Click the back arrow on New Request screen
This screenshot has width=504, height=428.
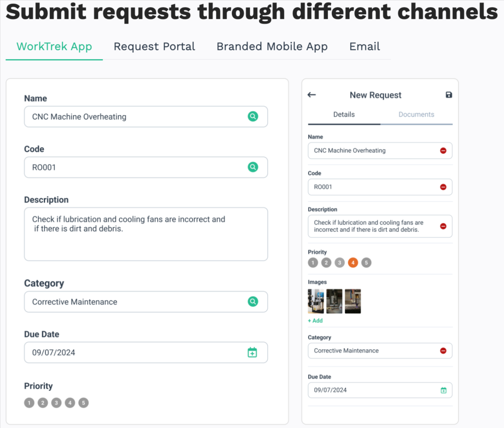[311, 95]
